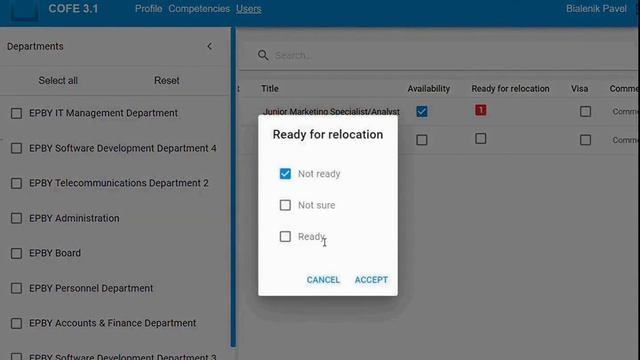The height and width of the screenshot is (360, 640).
Task: Check Ready for relocation box in second row
Action: coord(480,139)
